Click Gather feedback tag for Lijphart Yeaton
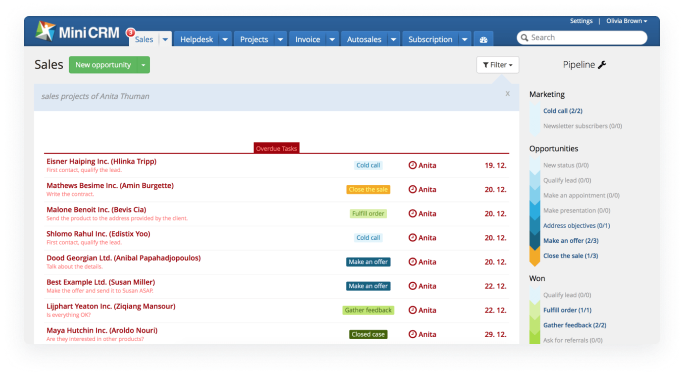 point(368,310)
